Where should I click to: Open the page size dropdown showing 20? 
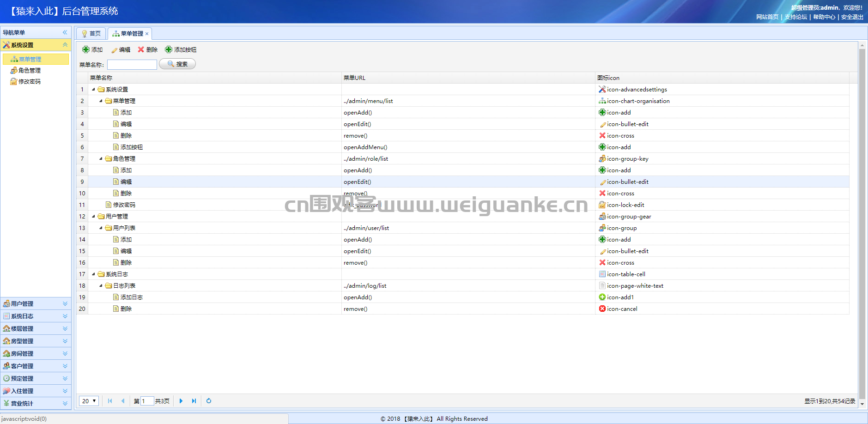coord(89,401)
